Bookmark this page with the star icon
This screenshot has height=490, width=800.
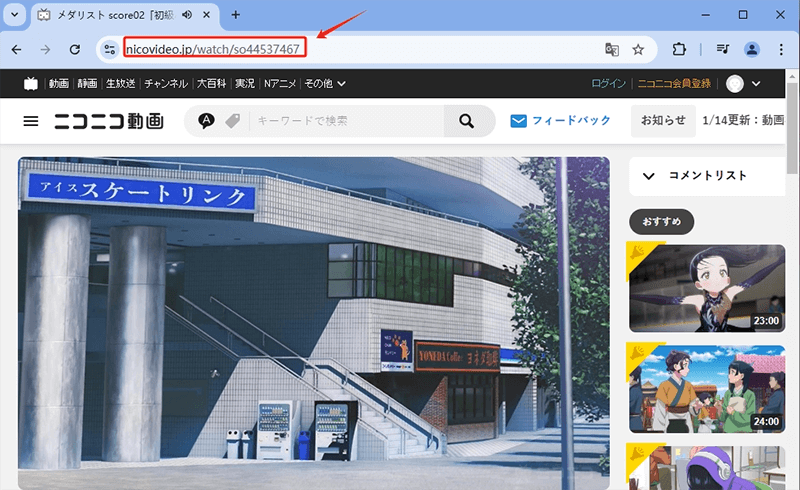638,49
